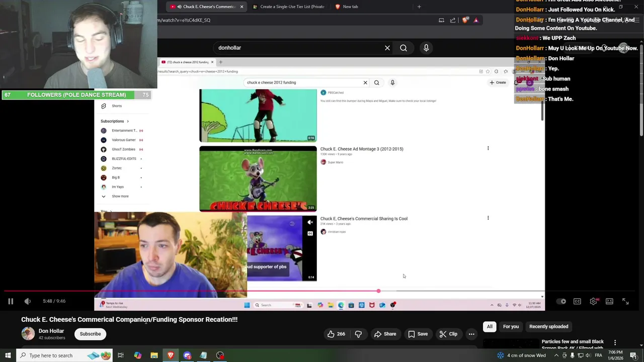
Task: Save the video to a playlist
Action: [418, 334]
